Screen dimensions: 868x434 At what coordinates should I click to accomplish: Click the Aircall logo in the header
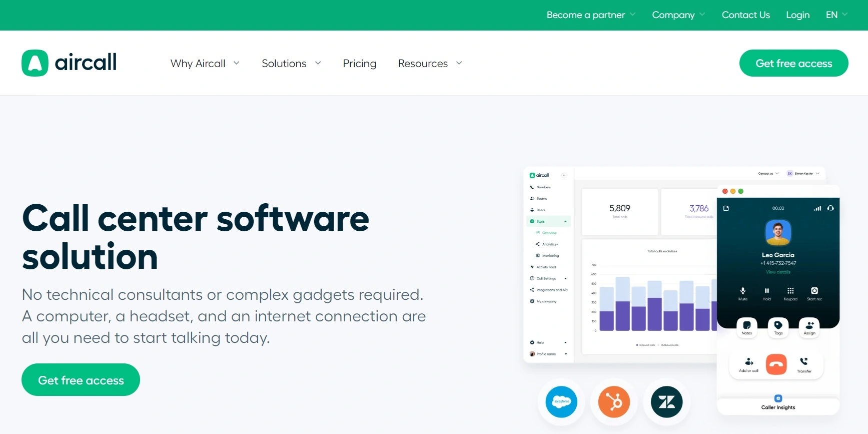point(69,63)
